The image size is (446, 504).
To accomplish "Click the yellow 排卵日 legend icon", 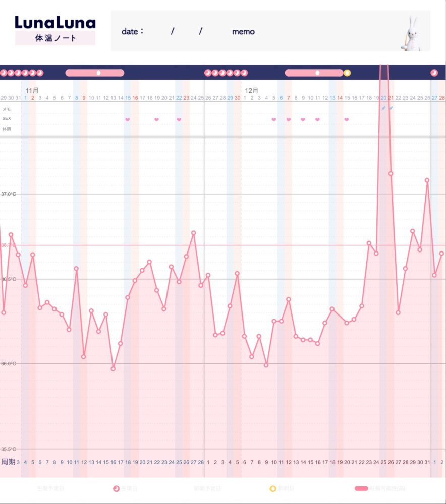I will pyautogui.click(x=273, y=488).
